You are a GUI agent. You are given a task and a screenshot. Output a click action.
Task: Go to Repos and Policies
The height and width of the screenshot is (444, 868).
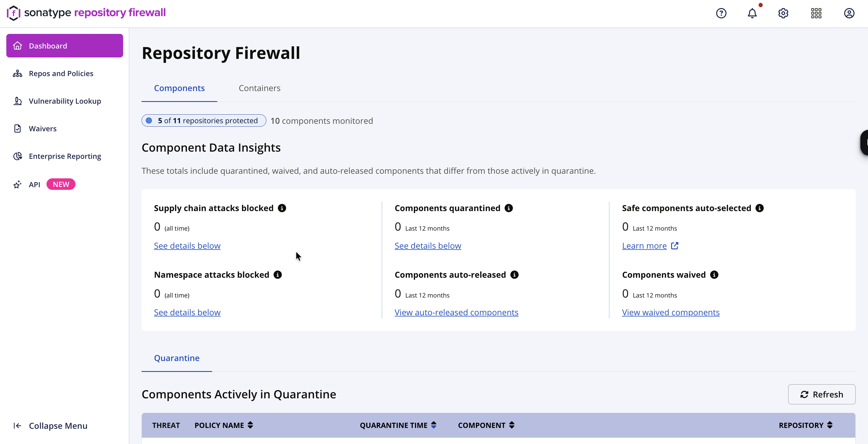click(x=65, y=73)
